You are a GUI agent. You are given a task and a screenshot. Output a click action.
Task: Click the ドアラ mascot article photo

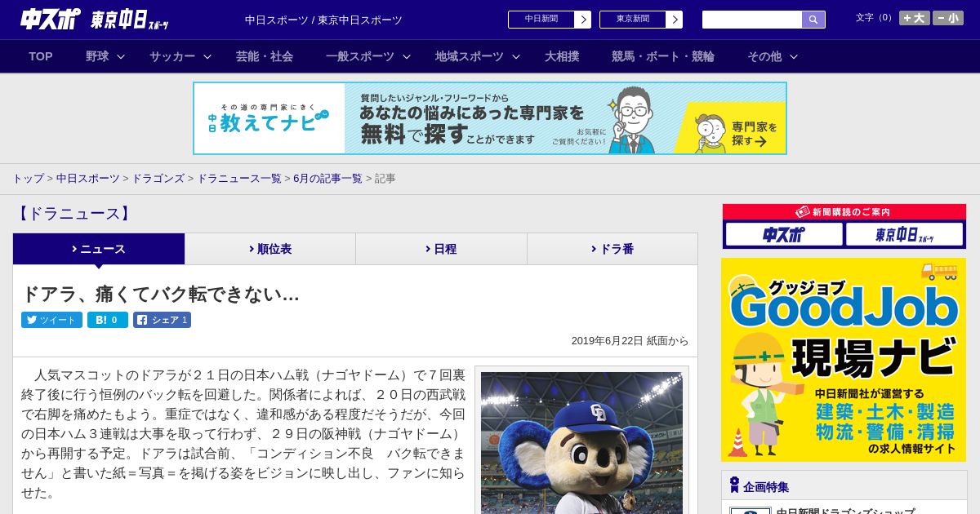[x=581, y=443]
